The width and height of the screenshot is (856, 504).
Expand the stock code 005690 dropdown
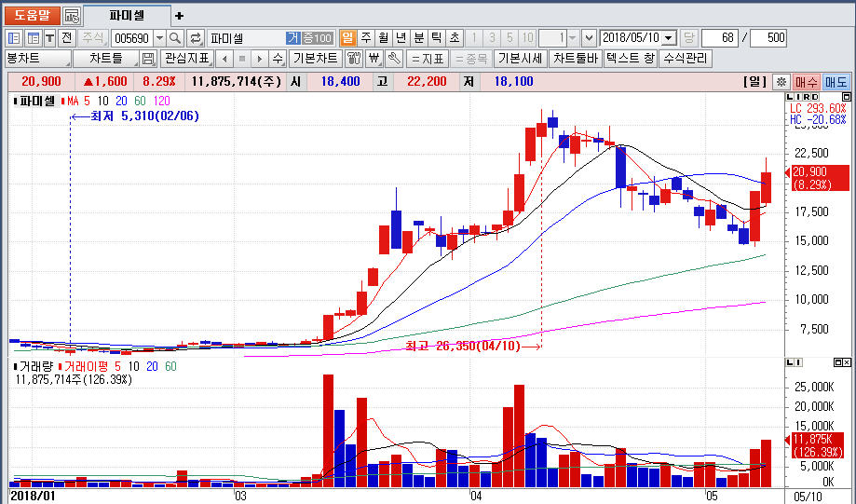point(158,38)
